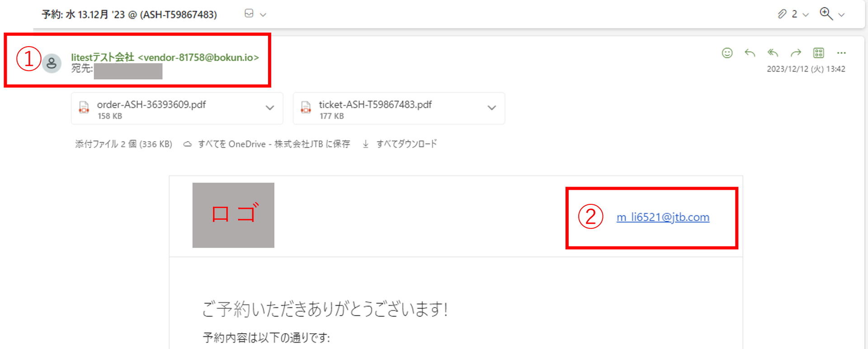Open the apps grid icon in message toolbar
Viewport: 868px width, 349px height.
tap(819, 53)
